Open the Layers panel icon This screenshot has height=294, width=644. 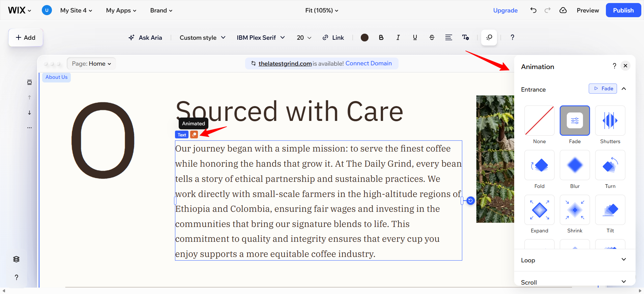click(x=16, y=259)
